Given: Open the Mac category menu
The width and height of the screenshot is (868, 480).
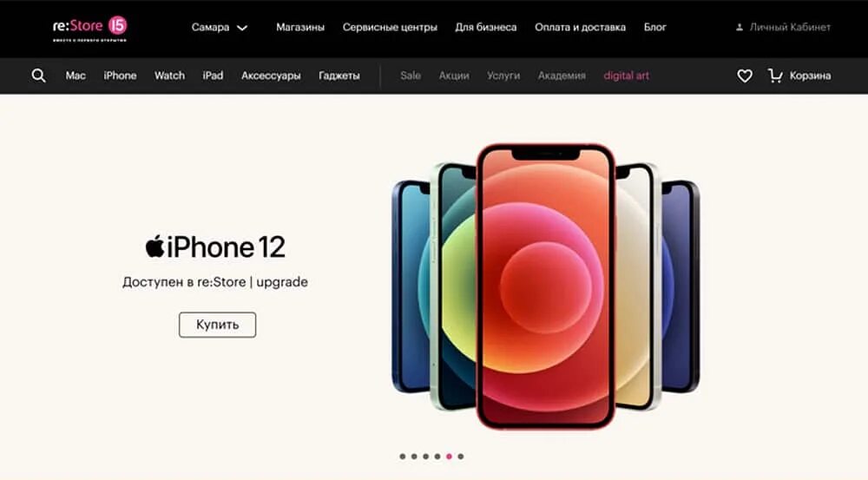Looking at the screenshot, I should point(76,76).
